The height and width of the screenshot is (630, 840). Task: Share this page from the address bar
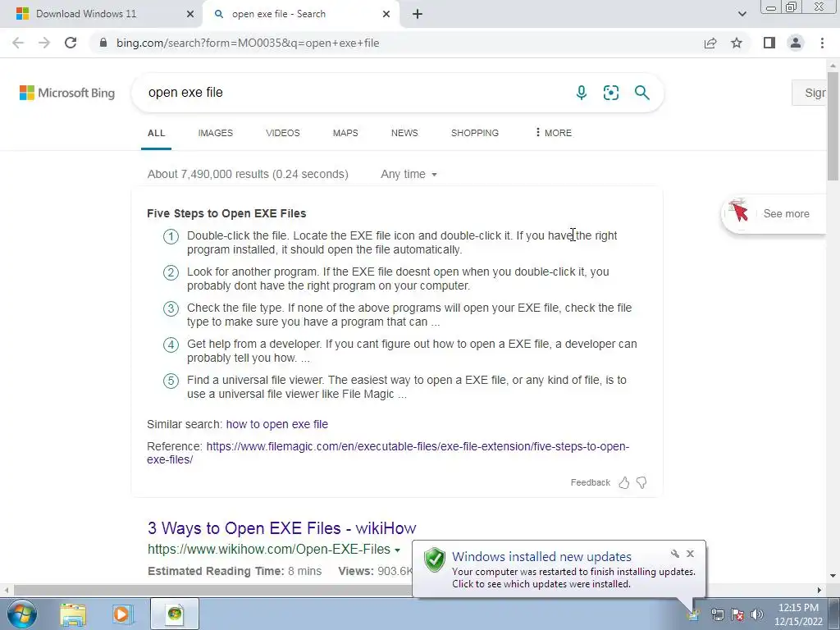[x=710, y=43]
